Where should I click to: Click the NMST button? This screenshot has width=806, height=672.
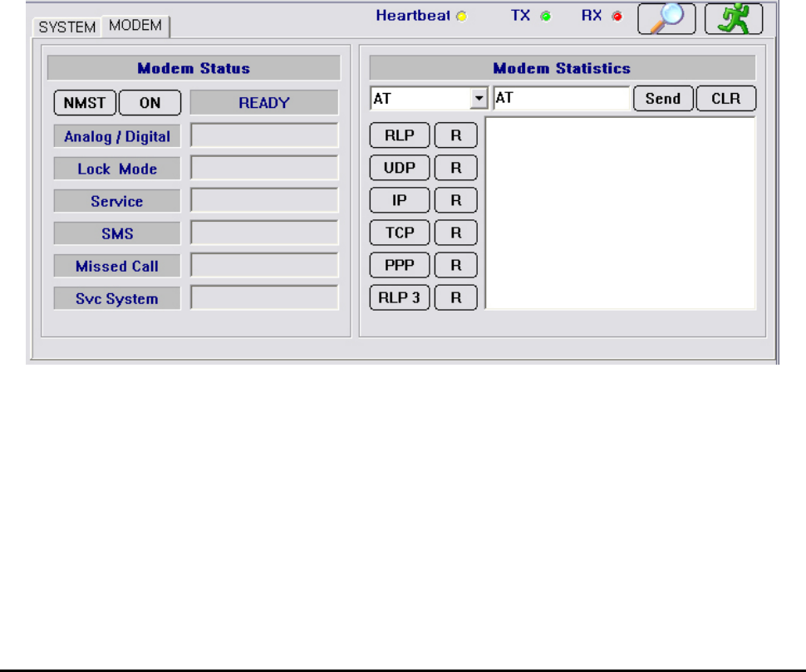click(x=85, y=103)
